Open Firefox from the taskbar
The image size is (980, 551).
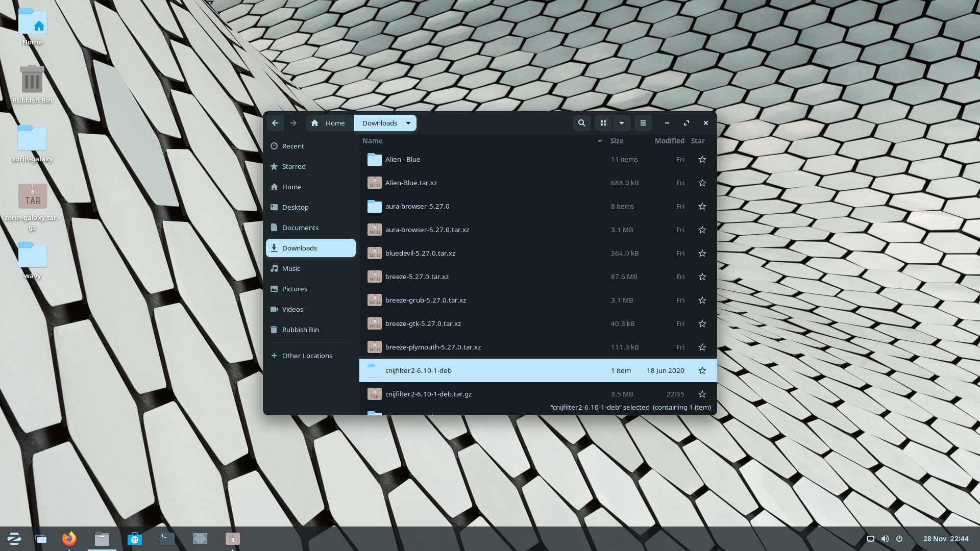(x=69, y=539)
